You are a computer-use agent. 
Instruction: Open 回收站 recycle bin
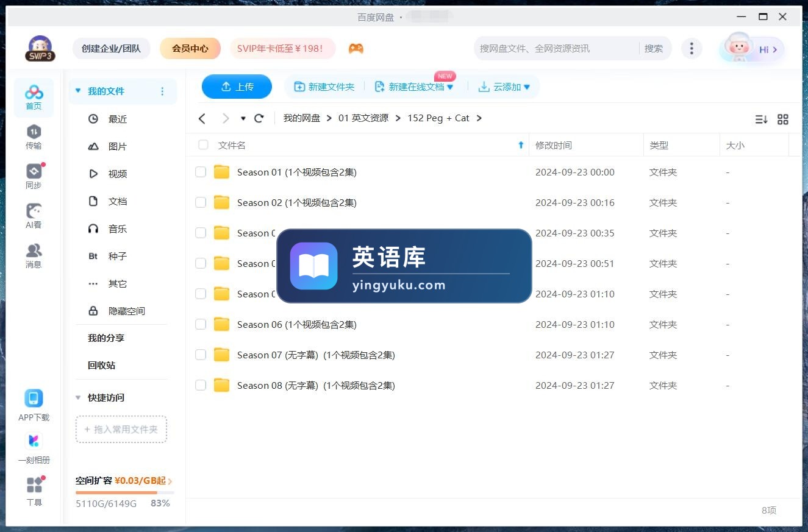[102, 366]
